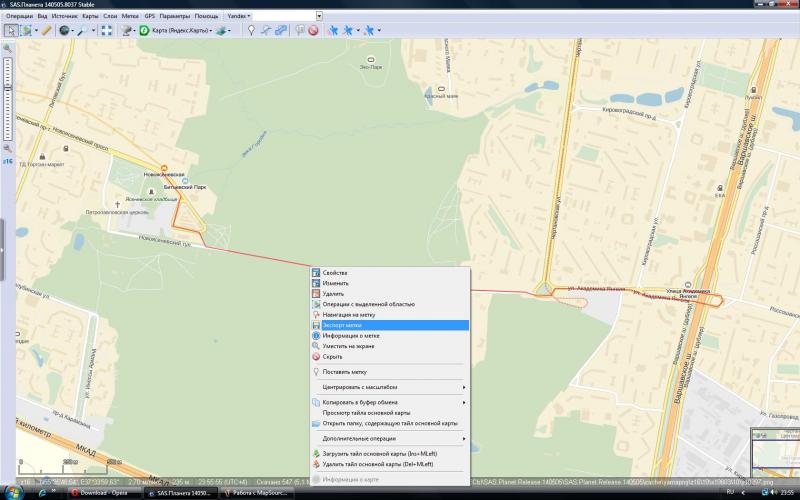
Task: Open the Слои menu
Action: 110,16
